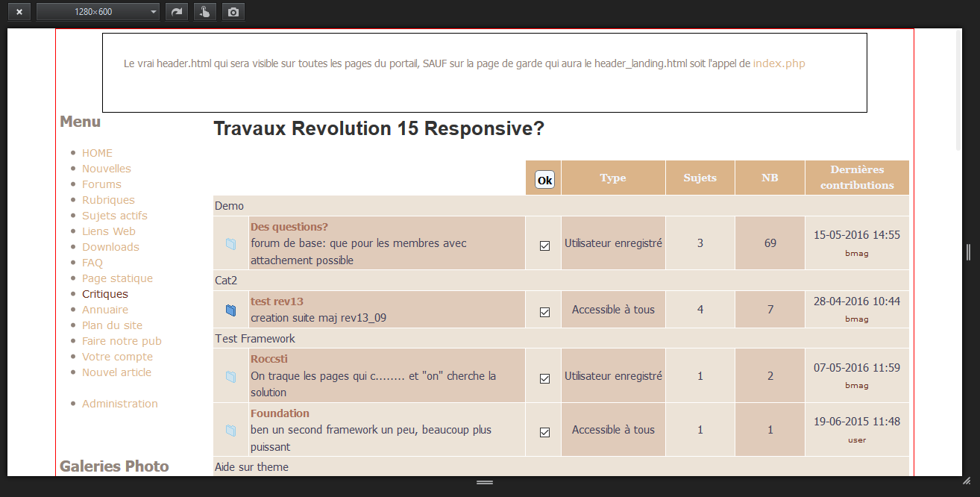The width and height of the screenshot is (980, 497).
Task: Take a screenshot with camera icon
Action: (233, 12)
